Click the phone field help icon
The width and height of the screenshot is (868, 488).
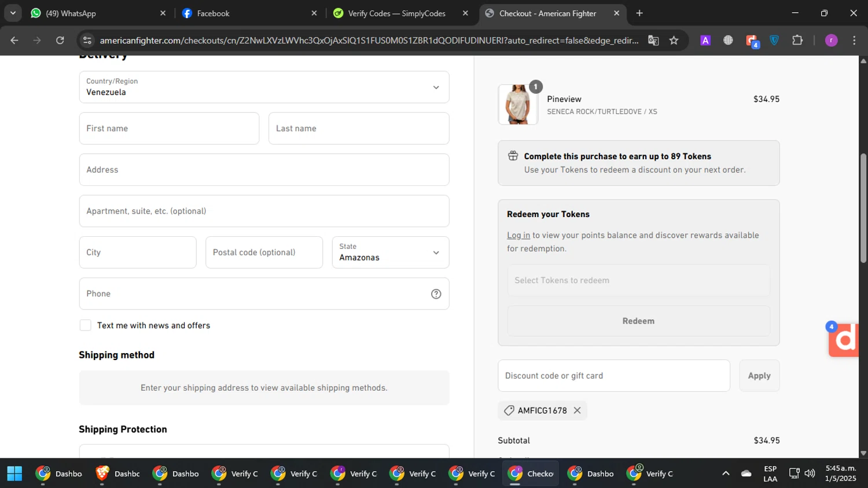[x=436, y=294]
